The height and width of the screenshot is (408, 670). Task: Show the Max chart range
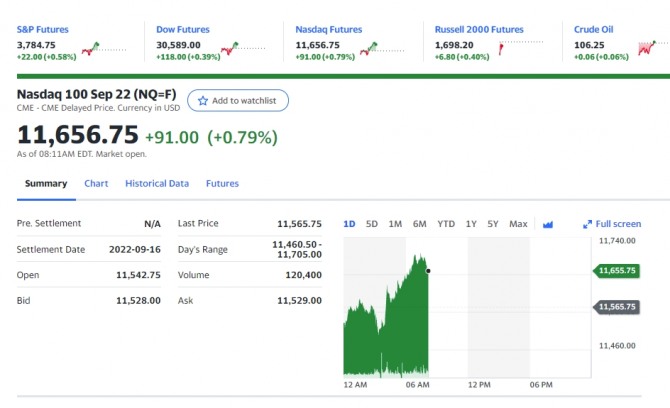click(x=518, y=224)
